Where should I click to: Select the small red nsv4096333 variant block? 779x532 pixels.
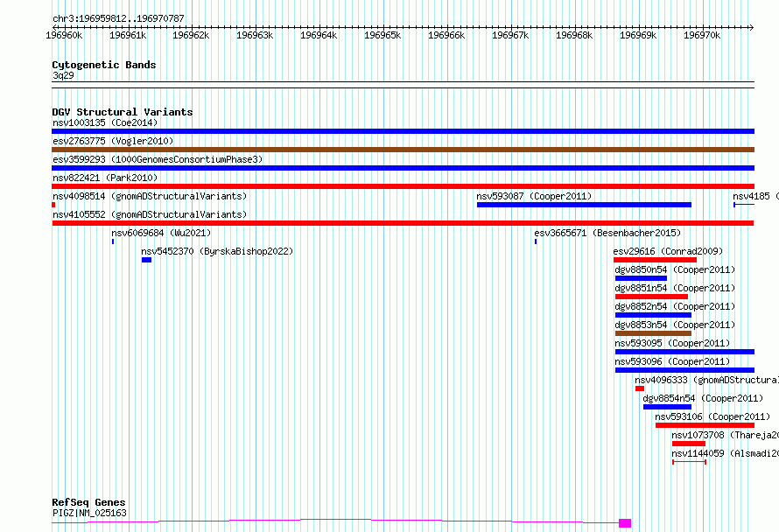pos(640,388)
